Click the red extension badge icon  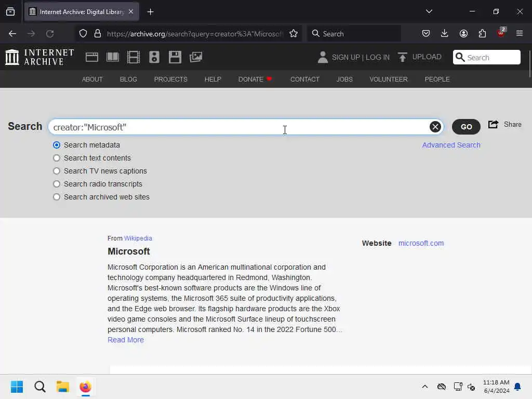(x=501, y=33)
